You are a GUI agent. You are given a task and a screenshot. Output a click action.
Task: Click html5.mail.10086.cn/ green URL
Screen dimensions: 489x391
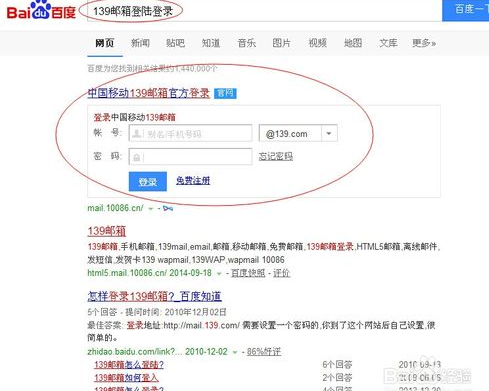[x=127, y=273]
